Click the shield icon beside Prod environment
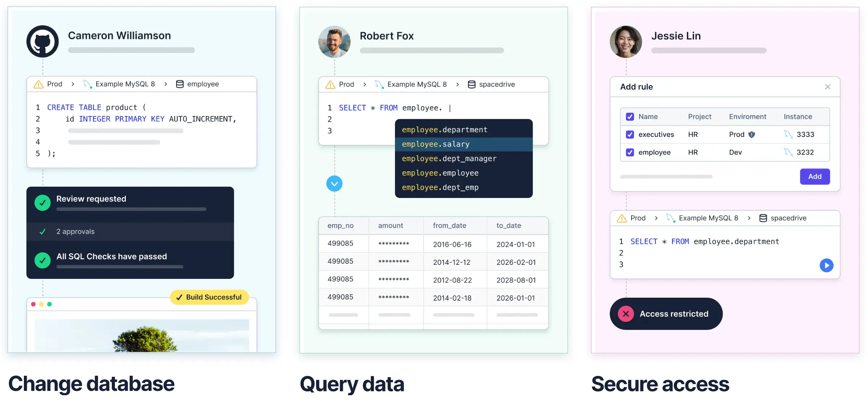 pyautogui.click(x=752, y=135)
